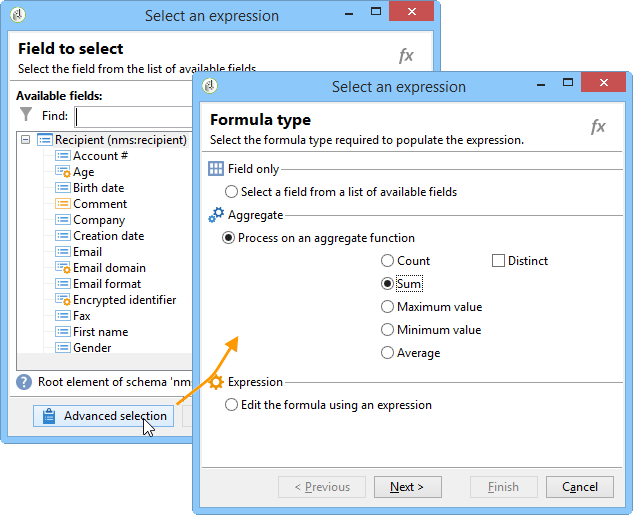Open Advanced selection
The height and width of the screenshot is (530, 642).
[103, 416]
